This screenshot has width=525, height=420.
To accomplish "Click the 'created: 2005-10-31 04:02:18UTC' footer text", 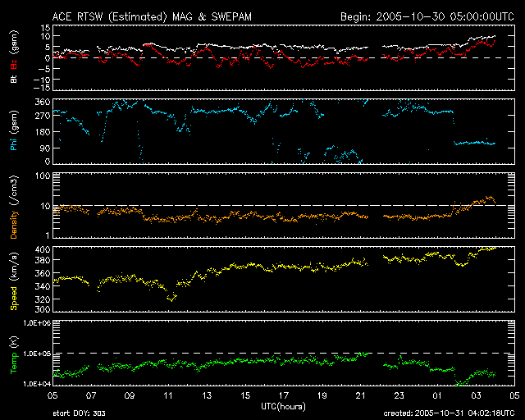I will (449, 413).
